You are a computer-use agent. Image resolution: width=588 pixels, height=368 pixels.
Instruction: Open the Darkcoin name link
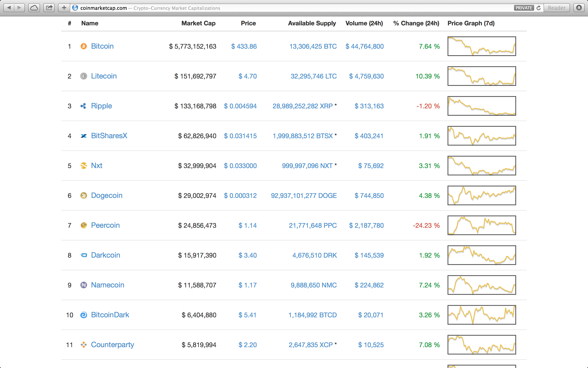pyautogui.click(x=106, y=255)
